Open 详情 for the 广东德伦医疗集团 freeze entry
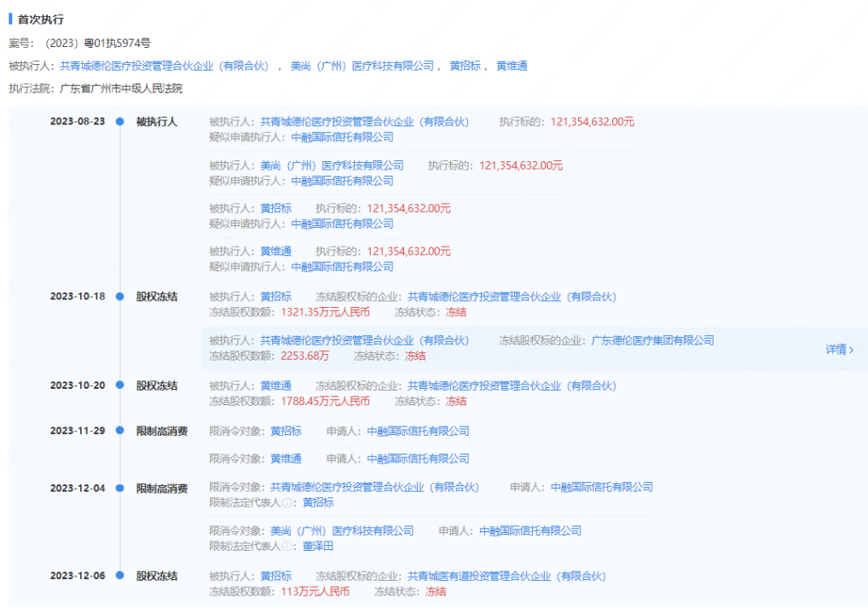 pyautogui.click(x=839, y=350)
